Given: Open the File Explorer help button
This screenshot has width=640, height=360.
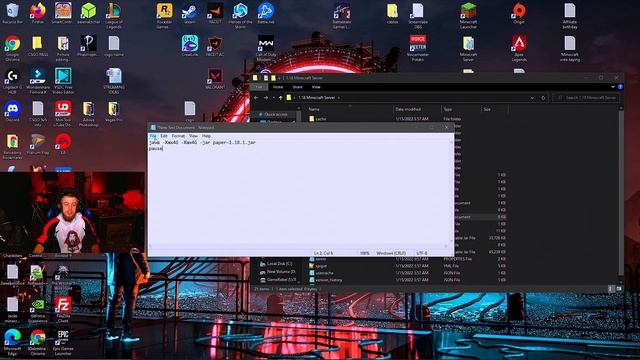Looking at the screenshot, I should (x=620, y=87).
